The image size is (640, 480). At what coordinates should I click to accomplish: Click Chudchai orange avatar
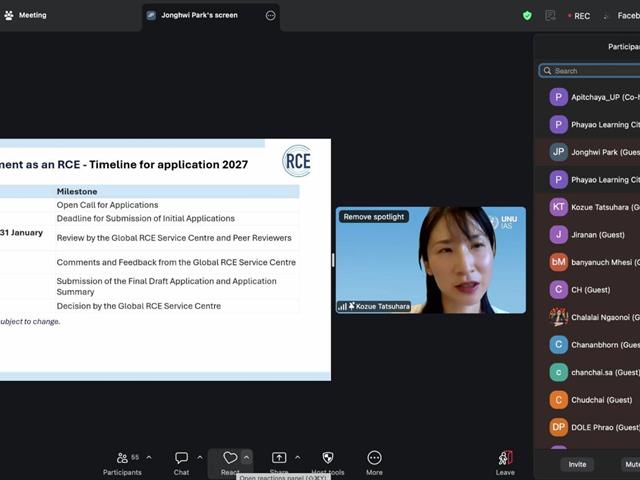[558, 400]
